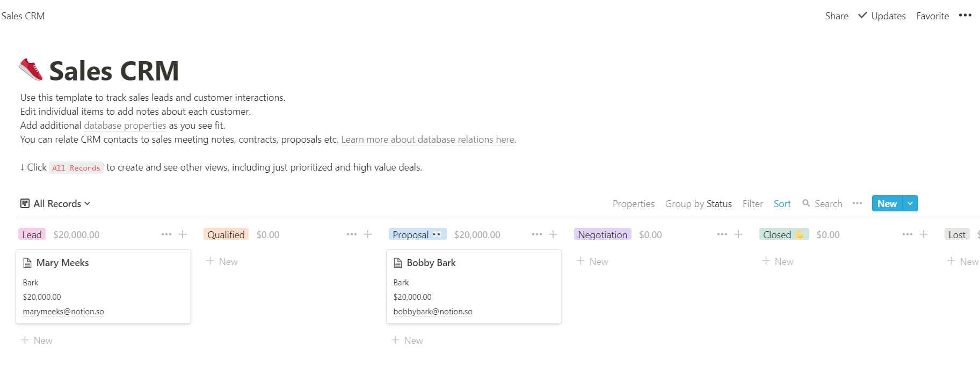
Task: Add a card with the Proposal column plus icon
Action: coord(553,234)
